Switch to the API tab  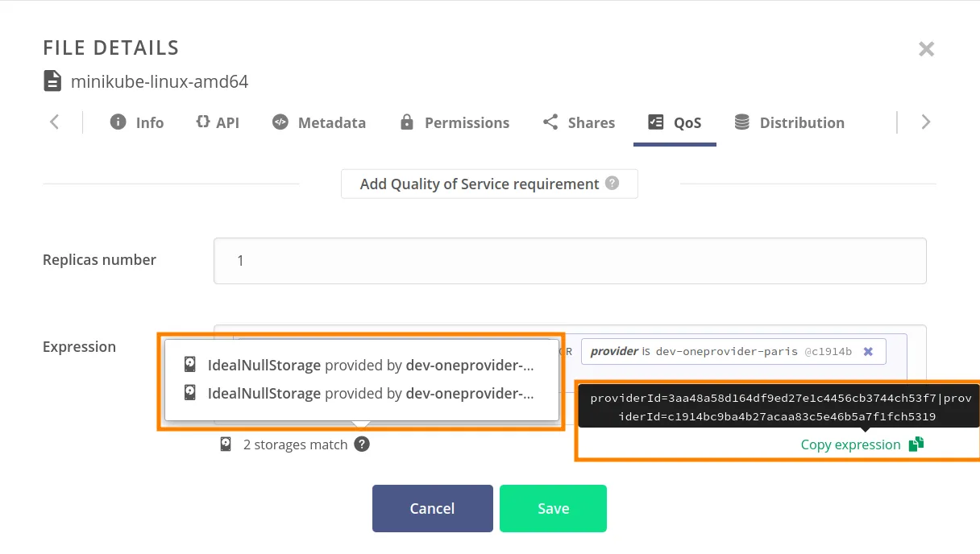coord(218,122)
